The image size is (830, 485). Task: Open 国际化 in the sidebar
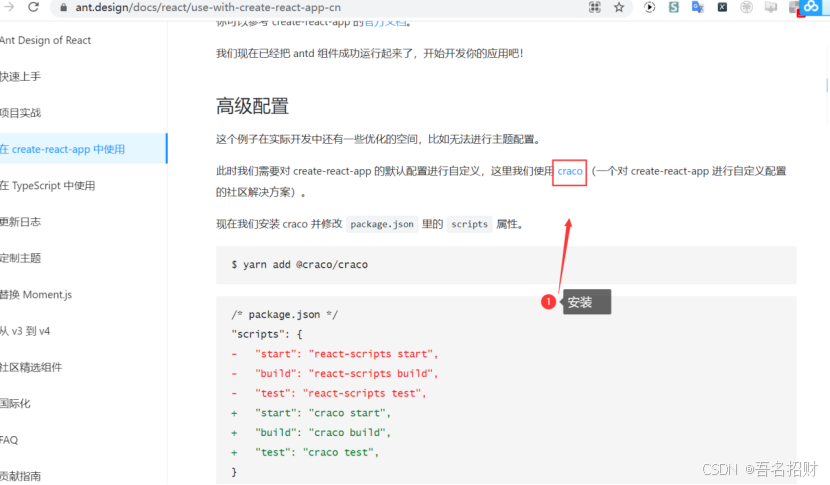tap(15, 404)
